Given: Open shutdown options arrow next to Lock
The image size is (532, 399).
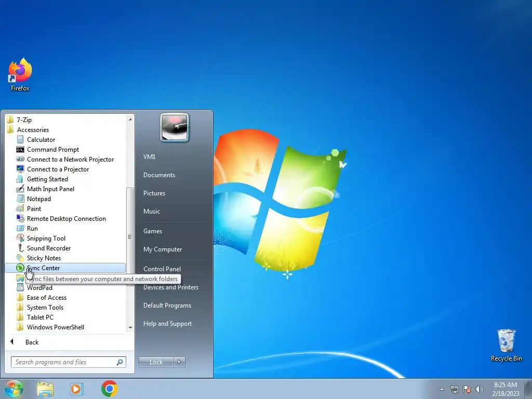Looking at the screenshot, I should coord(179,362).
